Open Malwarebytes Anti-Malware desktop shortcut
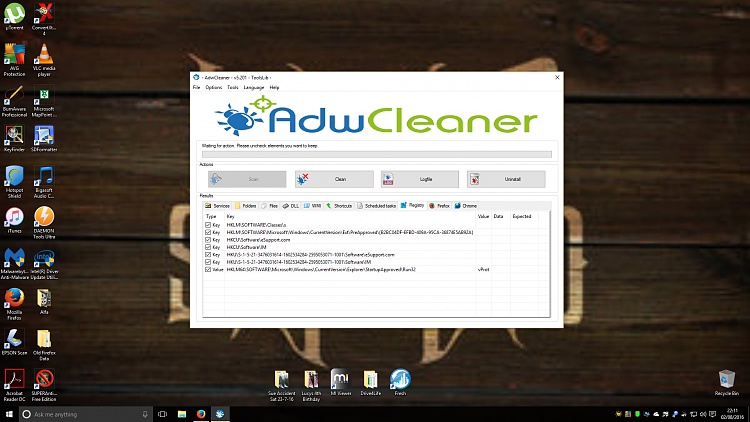The height and width of the screenshot is (422, 750). (x=14, y=263)
